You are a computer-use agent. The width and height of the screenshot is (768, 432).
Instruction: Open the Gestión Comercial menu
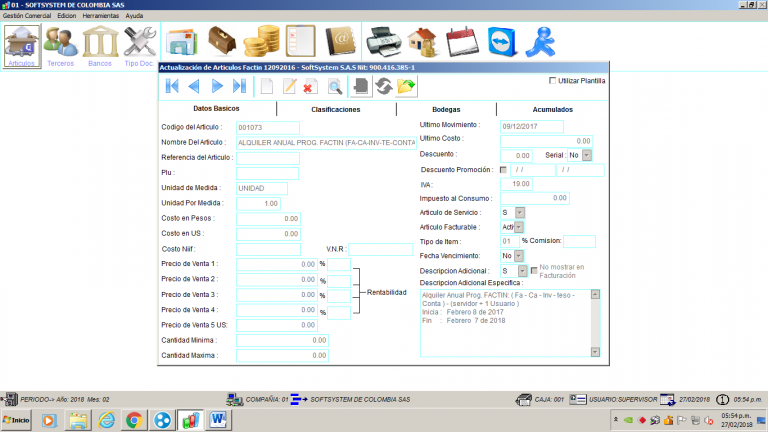(27, 16)
